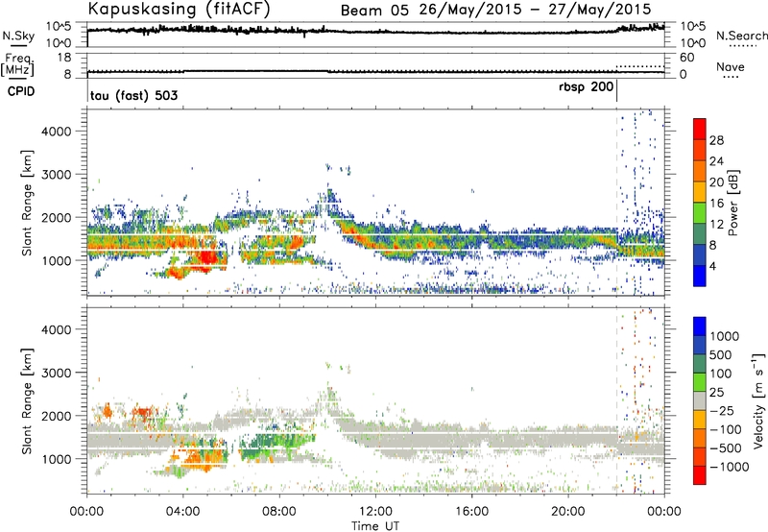768x532 pixels.
Task: Select the N.Search legend label
Action: [x=741, y=36]
